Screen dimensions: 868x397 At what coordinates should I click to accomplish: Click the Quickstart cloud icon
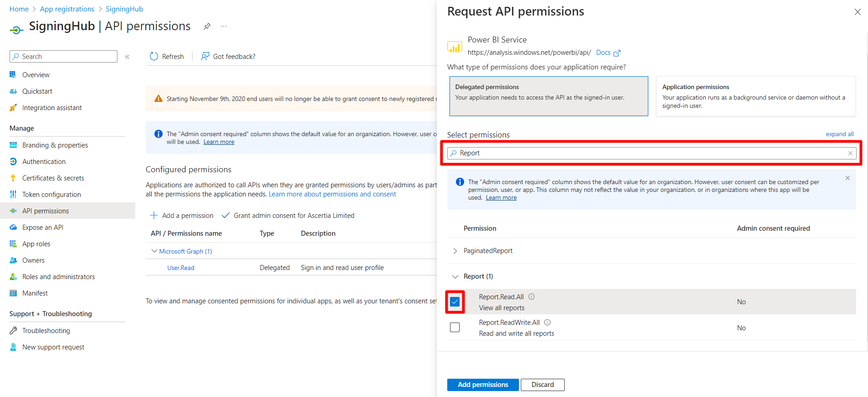pyautogui.click(x=13, y=91)
